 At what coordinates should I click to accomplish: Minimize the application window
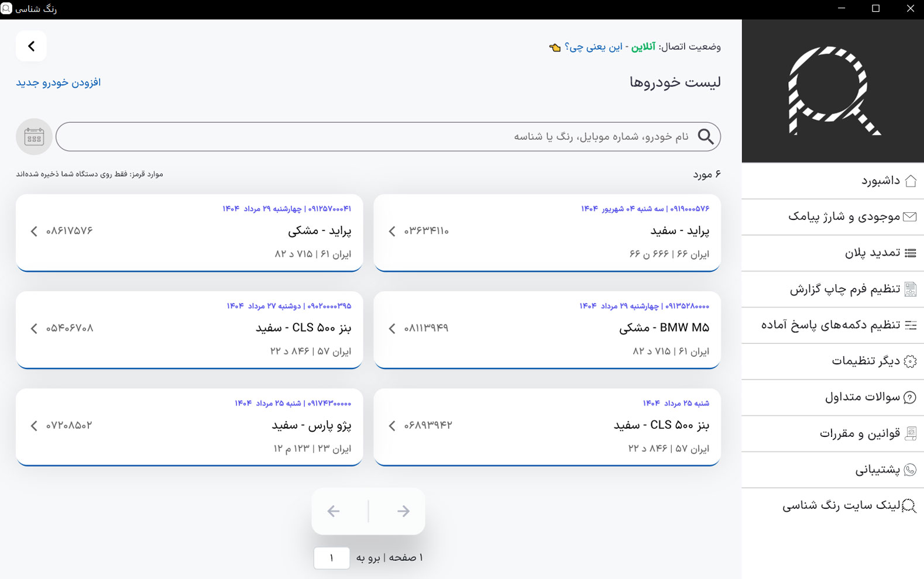pyautogui.click(x=841, y=9)
